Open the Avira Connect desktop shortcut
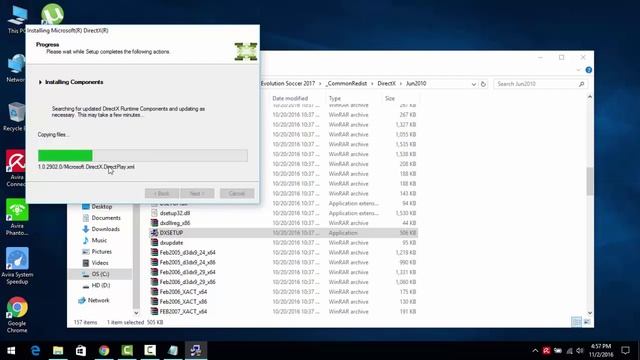This screenshot has height=360, width=640. [16, 168]
